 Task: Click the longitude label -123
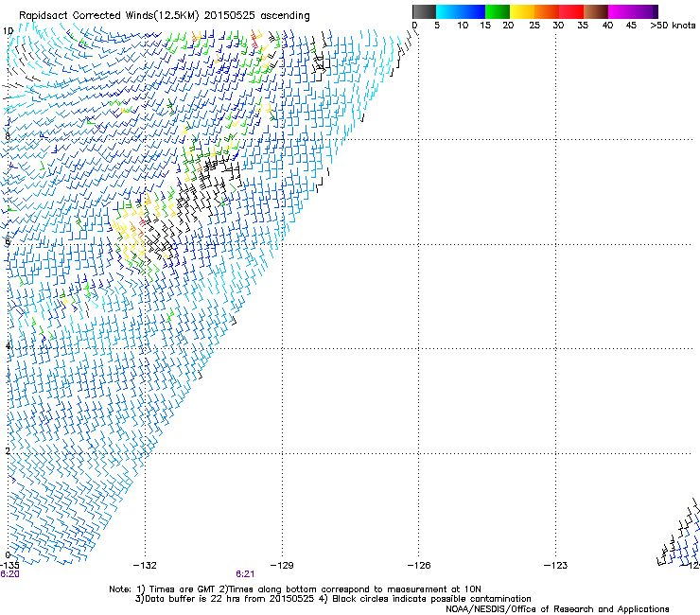[x=556, y=566]
